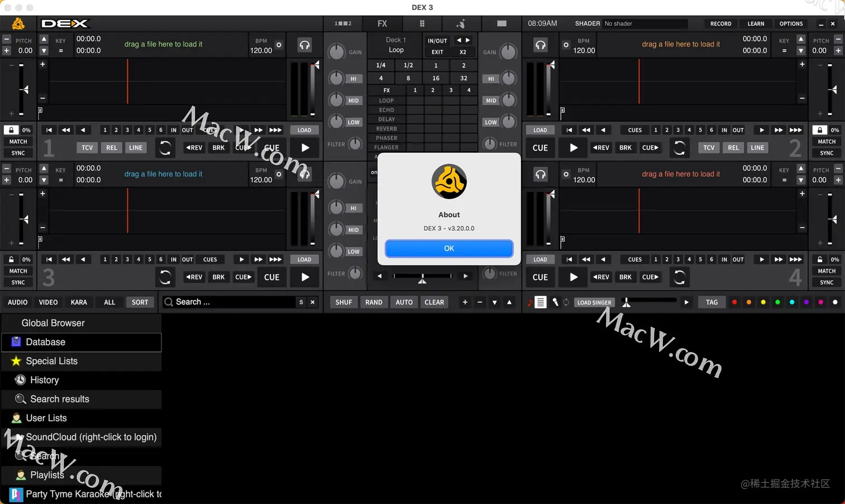The image size is (845, 504).
Task: Toggle deck 2 headphone cue monitoring
Action: pyautogui.click(x=540, y=45)
